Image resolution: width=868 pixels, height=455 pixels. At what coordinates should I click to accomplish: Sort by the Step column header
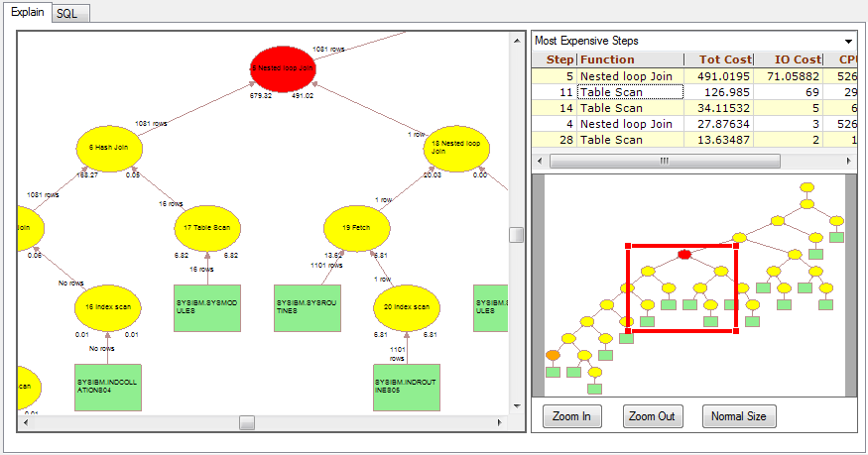click(x=555, y=59)
